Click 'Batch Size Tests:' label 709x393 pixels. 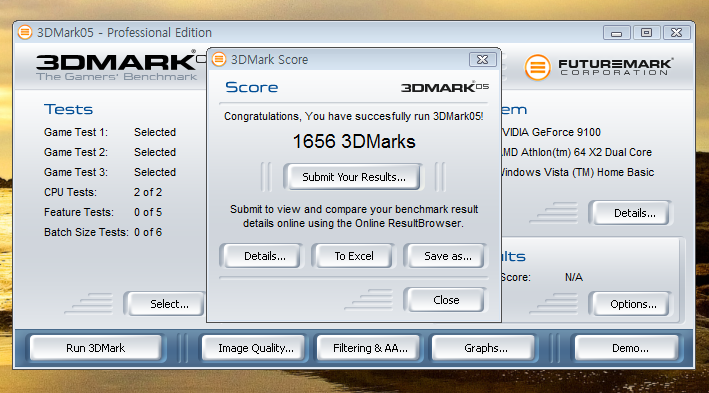86,232
